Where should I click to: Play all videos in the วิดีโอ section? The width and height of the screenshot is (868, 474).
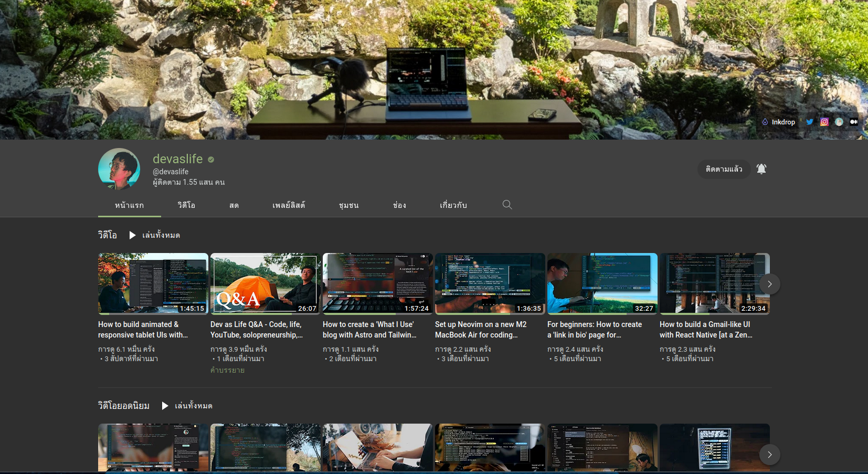pyautogui.click(x=155, y=235)
